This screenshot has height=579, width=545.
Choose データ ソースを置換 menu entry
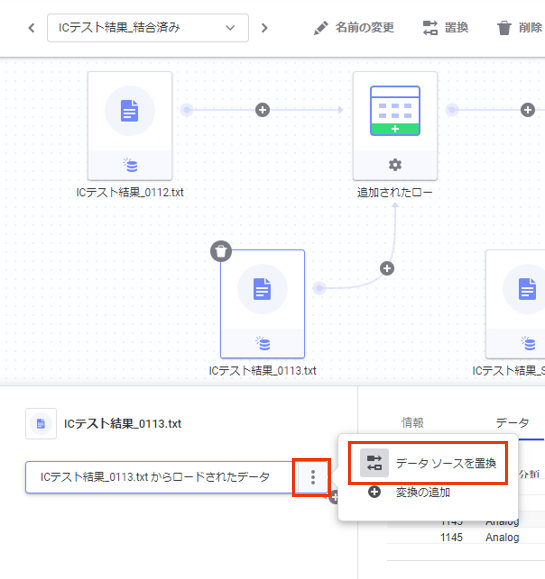(x=428, y=463)
